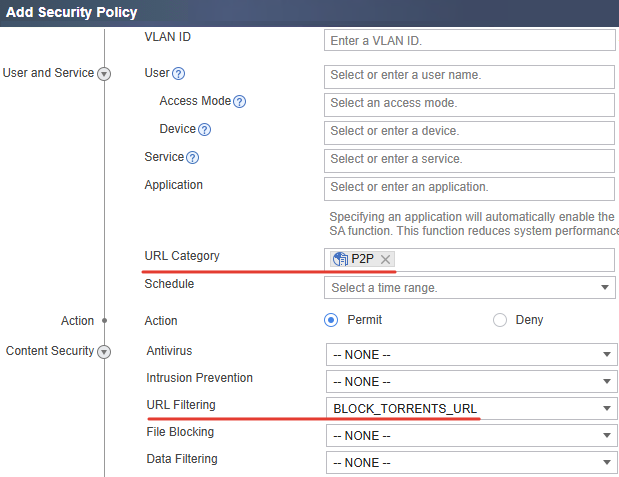Collapse the User and Service section
Screen dimensions: 619x477
point(104,74)
